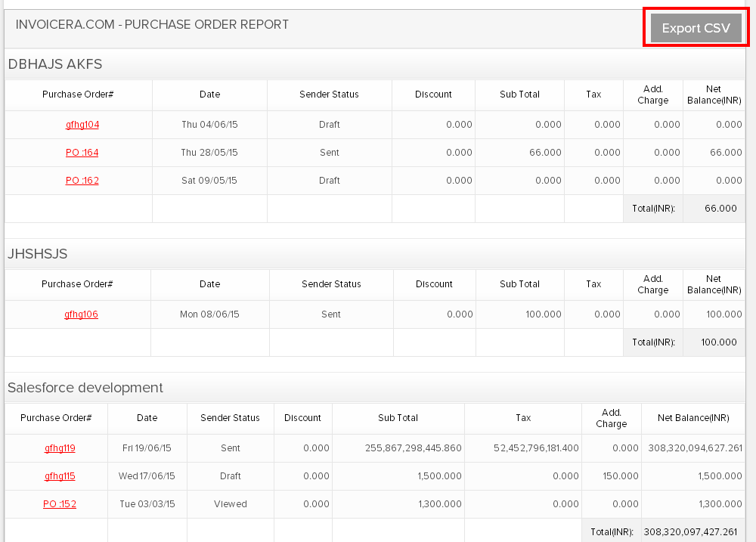This screenshot has height=542, width=756.
Task: Click tax value 52,452,796,181.400
Action: 536,448
